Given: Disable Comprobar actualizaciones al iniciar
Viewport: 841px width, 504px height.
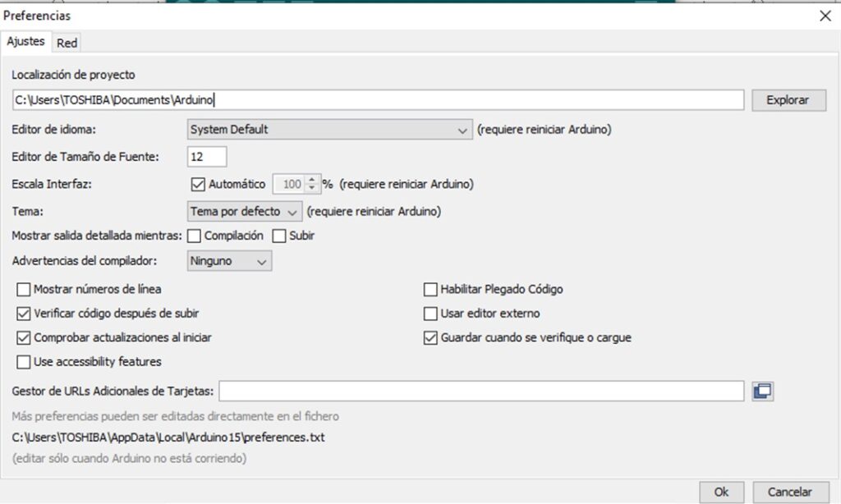Looking at the screenshot, I should pyautogui.click(x=23, y=337).
